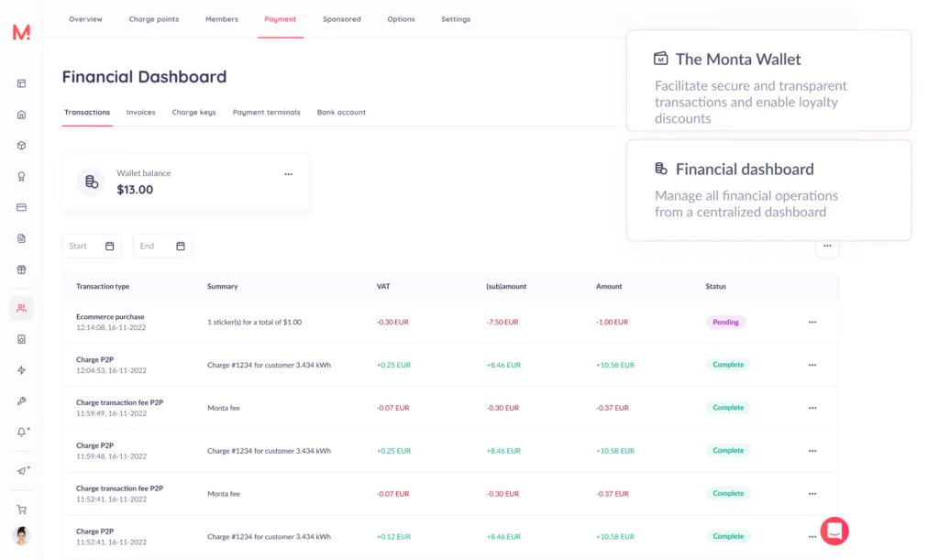Image resolution: width=939 pixels, height=560 pixels.
Task: Open options for Ecommerce purchase row
Action: coord(812,322)
